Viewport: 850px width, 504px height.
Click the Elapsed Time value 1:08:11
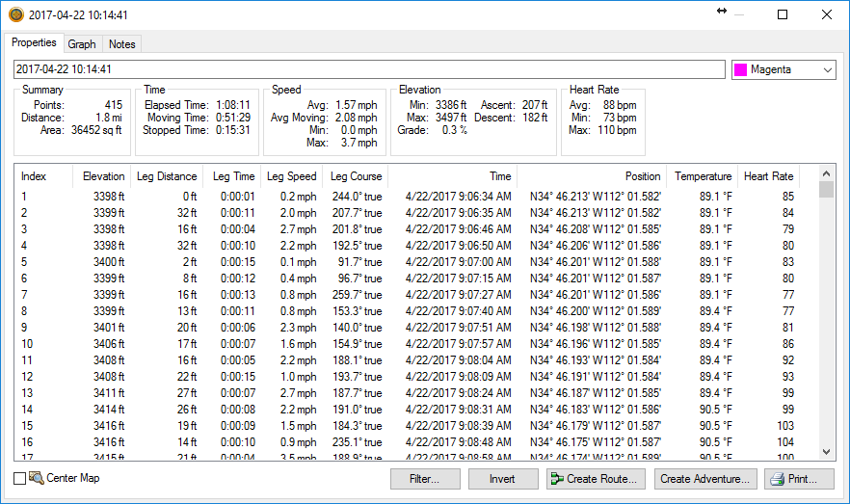pos(233,105)
